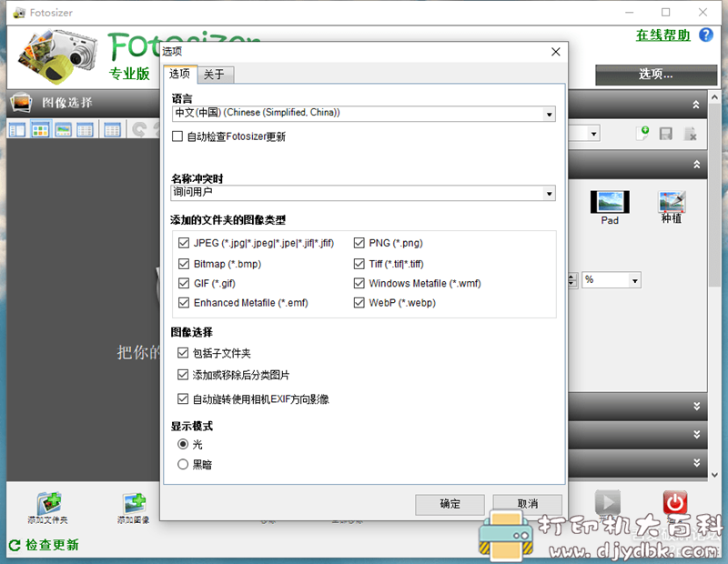The image size is (728, 564).
Task: Open the language dropdown
Action: point(363,114)
